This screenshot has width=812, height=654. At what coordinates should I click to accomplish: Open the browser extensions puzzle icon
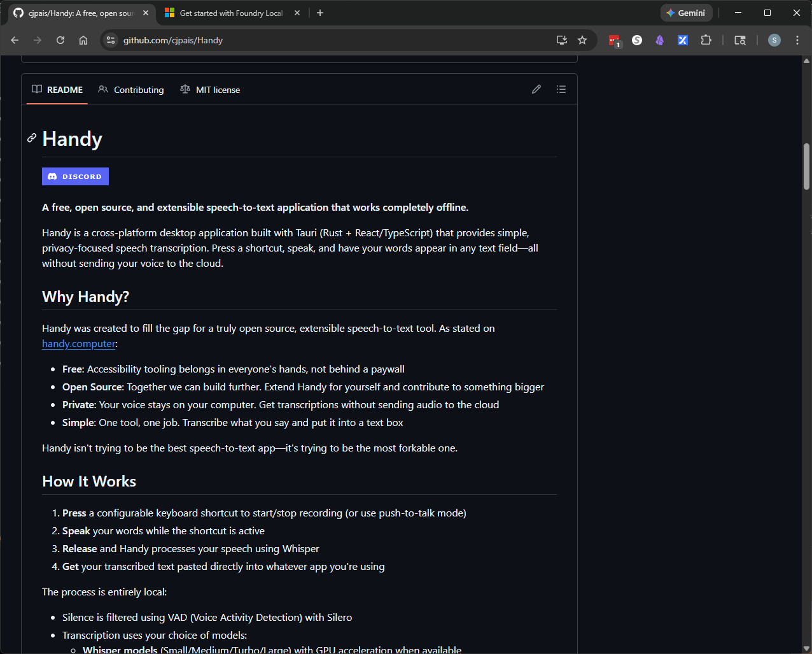point(706,40)
